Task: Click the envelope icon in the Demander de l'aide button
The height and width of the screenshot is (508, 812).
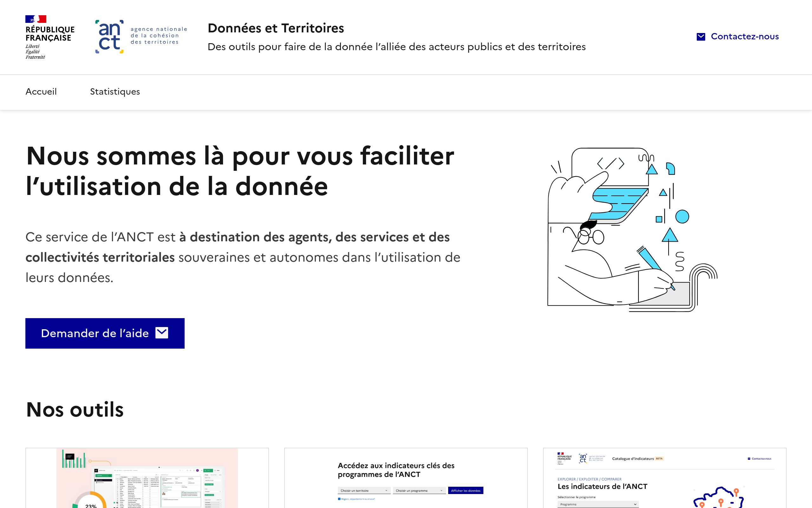Action: (162, 333)
